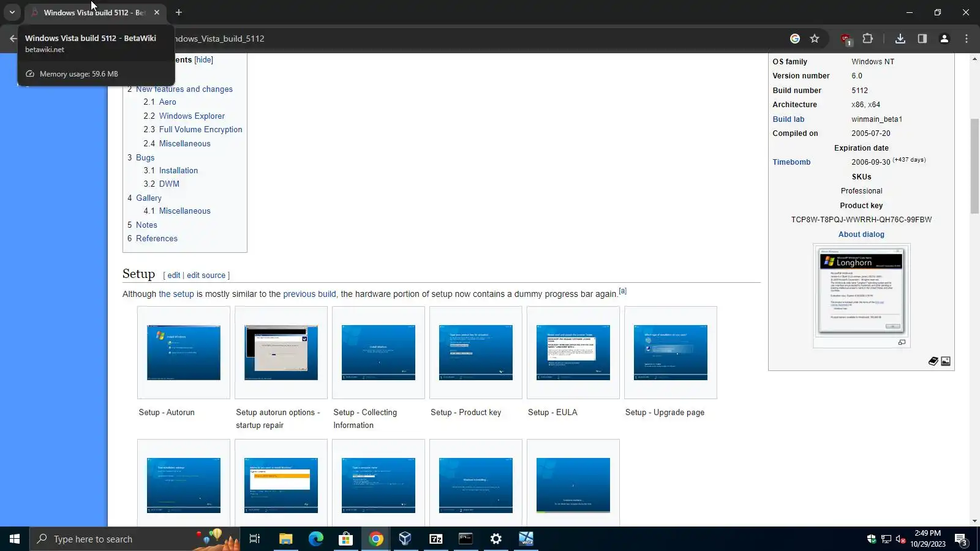Screen dimensions: 980x551
Task: Open Chrome's tab search dropdown
Action: 12,12
